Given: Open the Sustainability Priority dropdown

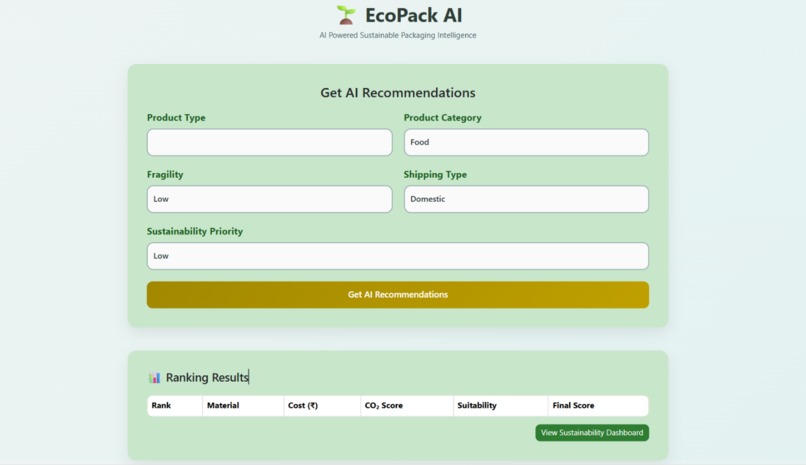Looking at the screenshot, I should coord(398,256).
